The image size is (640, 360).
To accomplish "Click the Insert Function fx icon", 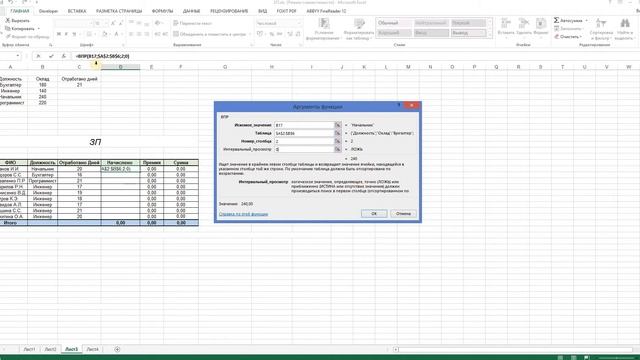I will tap(64, 56).
